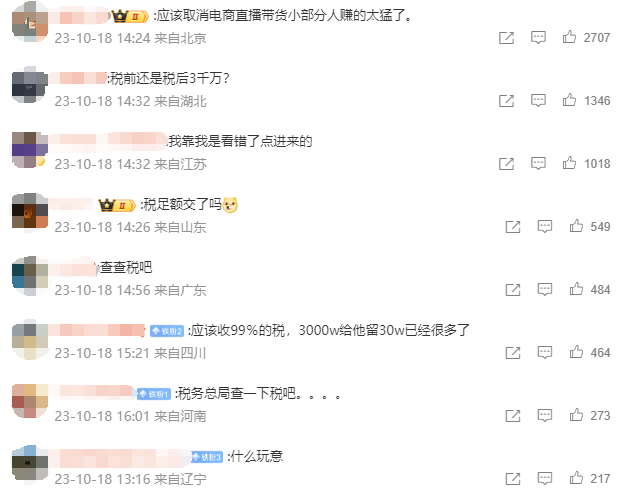629x494 pixels.
Task: Open the avatar of the 广东 commenter
Action: tap(30, 275)
